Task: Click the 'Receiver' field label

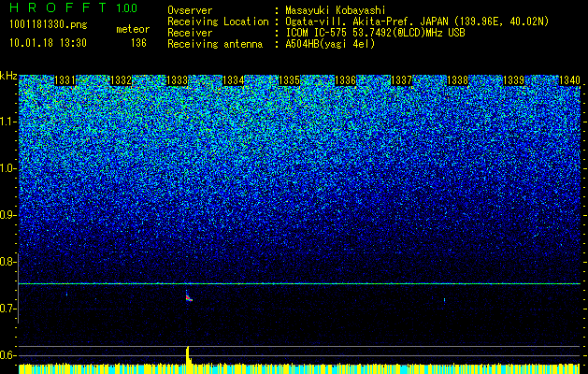Action: [x=190, y=33]
